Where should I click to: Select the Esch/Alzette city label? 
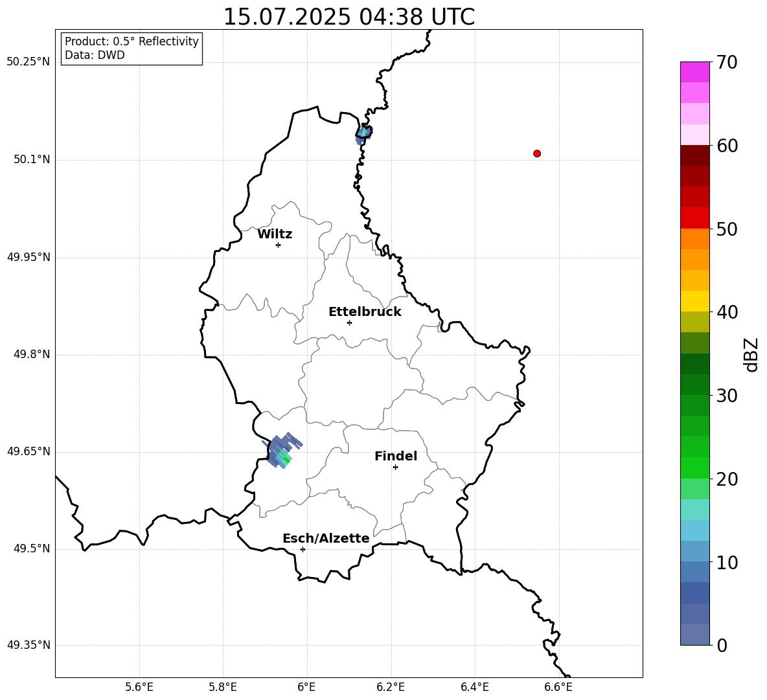coord(326,538)
